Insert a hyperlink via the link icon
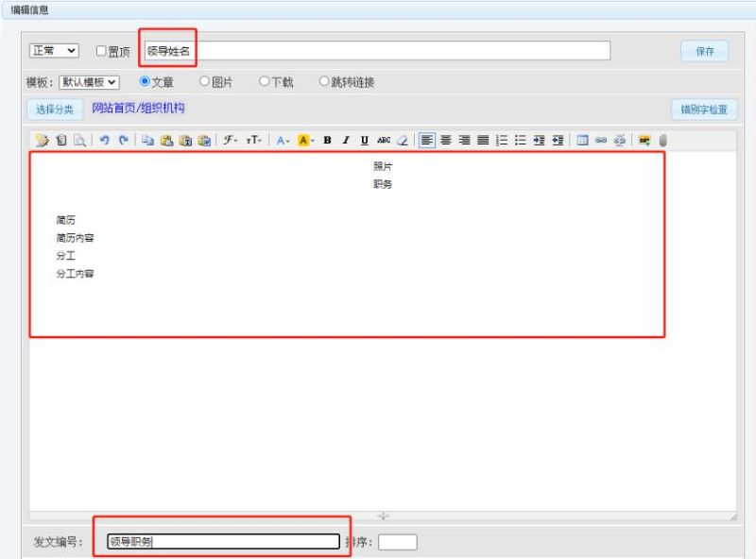 (601, 140)
